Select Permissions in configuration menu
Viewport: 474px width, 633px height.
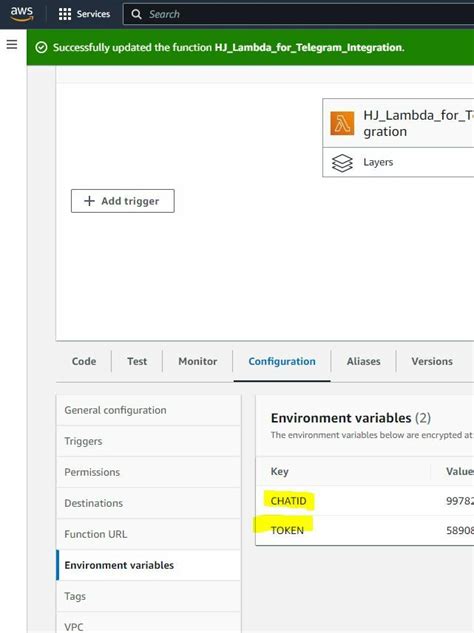pos(149,472)
